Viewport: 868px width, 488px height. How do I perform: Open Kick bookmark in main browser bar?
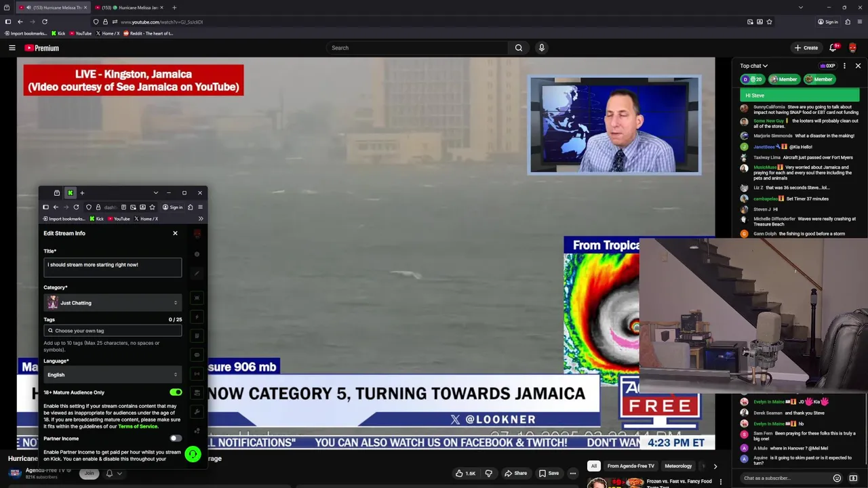point(58,33)
